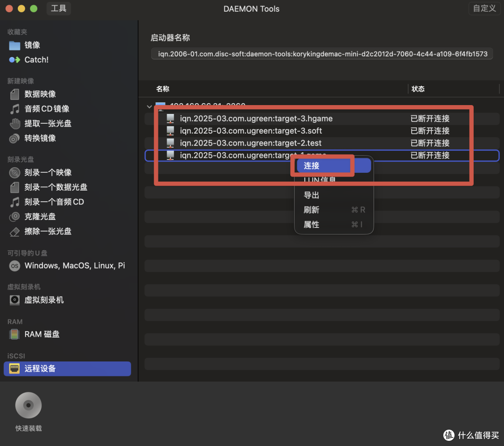
Task: Click the 快速装载 label
Action: click(28, 428)
